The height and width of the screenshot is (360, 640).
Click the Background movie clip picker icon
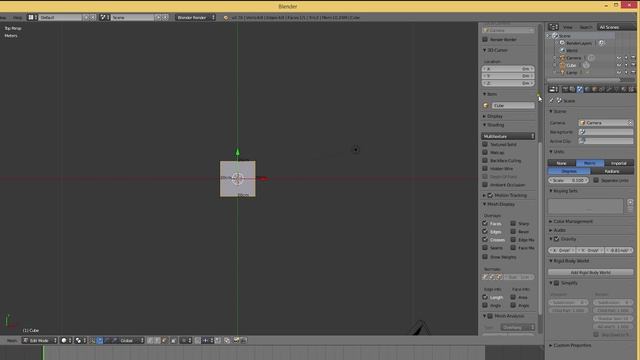[582, 132]
